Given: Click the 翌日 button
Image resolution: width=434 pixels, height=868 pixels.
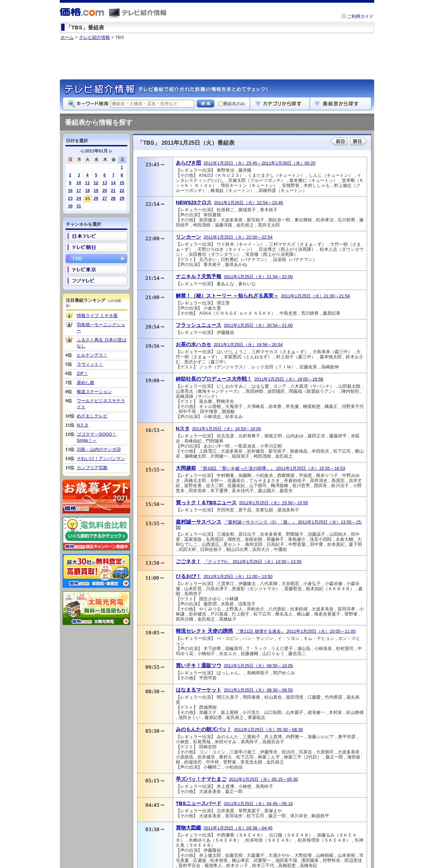Looking at the screenshot, I should click(358, 141).
